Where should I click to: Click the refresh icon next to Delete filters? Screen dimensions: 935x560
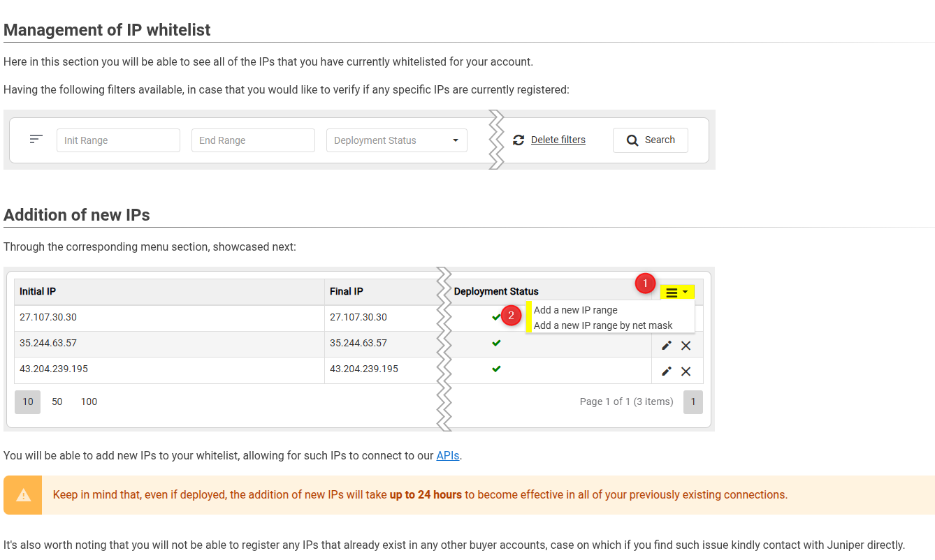click(x=519, y=140)
